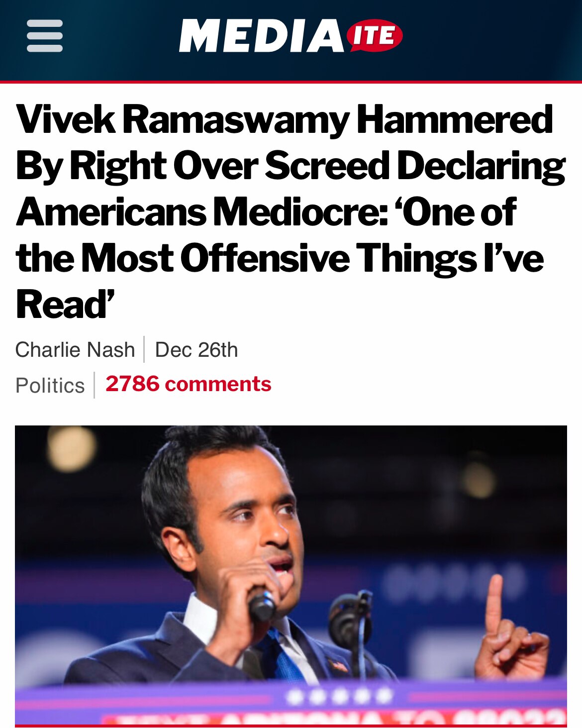View Charlie Nash's author page
Screen dimensions: 582x728
point(75,348)
